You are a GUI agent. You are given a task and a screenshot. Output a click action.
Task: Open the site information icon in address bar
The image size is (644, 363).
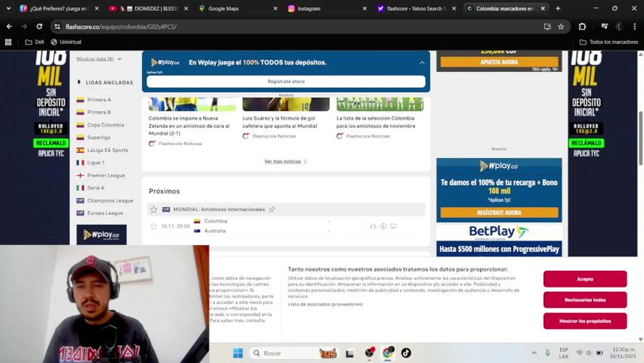pyautogui.click(x=57, y=26)
